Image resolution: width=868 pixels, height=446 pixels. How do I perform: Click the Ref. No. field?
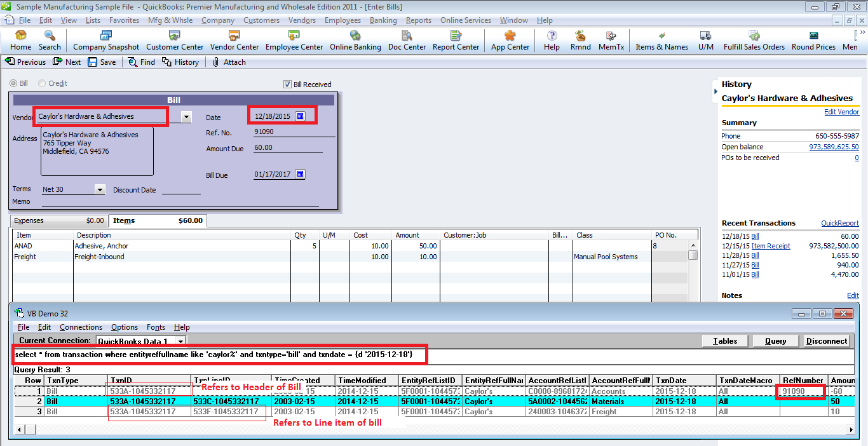pyautogui.click(x=294, y=132)
